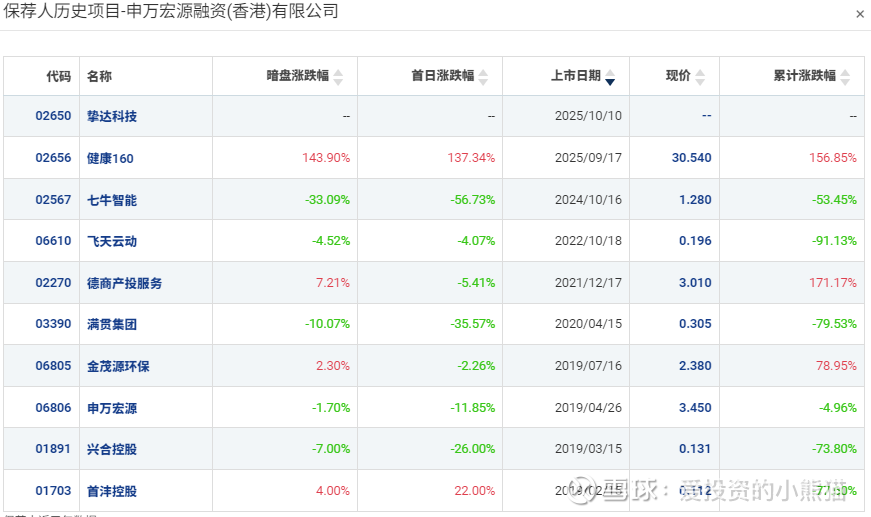Sort by 首日涨跌幅 column arrows

coord(483,77)
